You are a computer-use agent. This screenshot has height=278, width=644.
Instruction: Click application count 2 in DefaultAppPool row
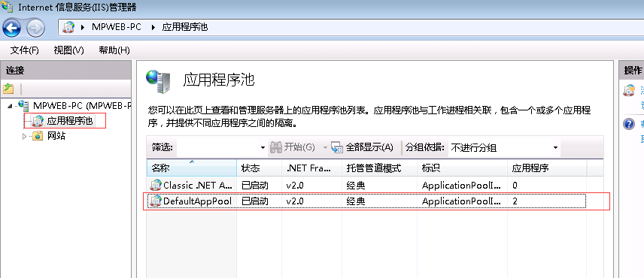tap(515, 201)
